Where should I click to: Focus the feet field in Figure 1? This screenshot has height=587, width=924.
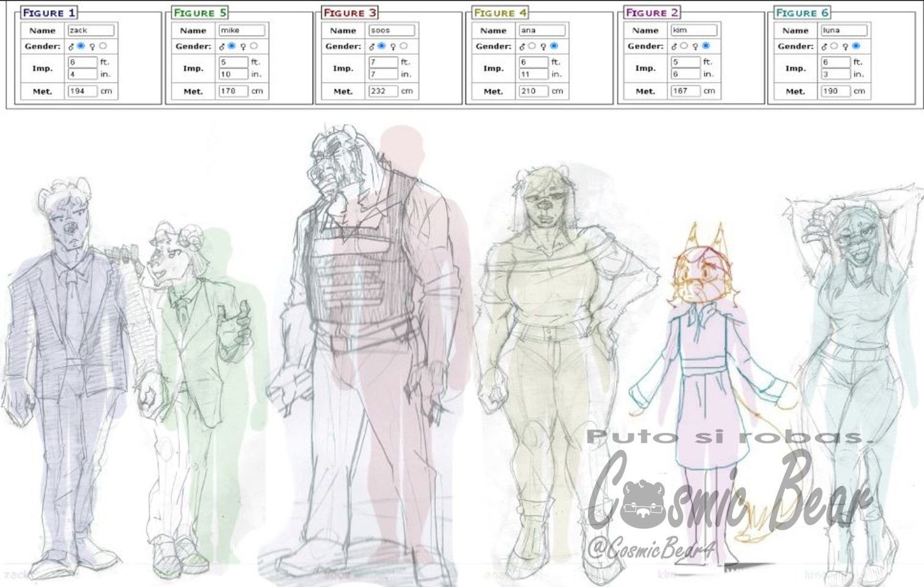(83, 62)
